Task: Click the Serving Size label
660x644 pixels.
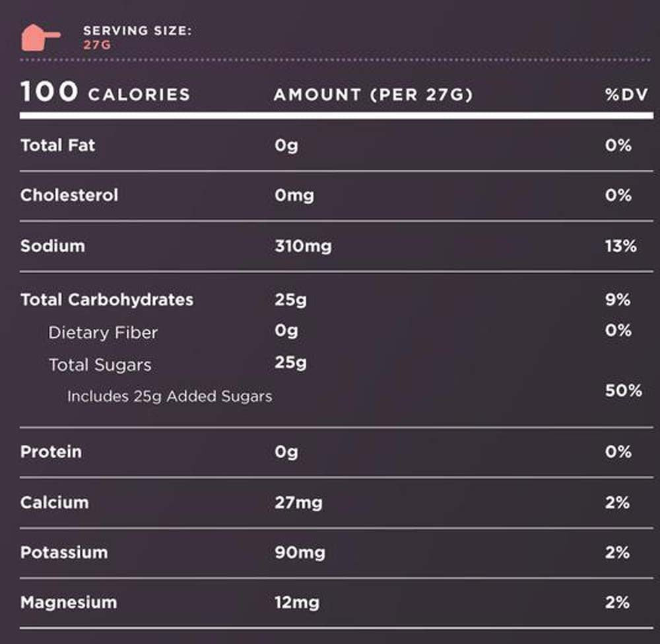Action: tap(137, 31)
